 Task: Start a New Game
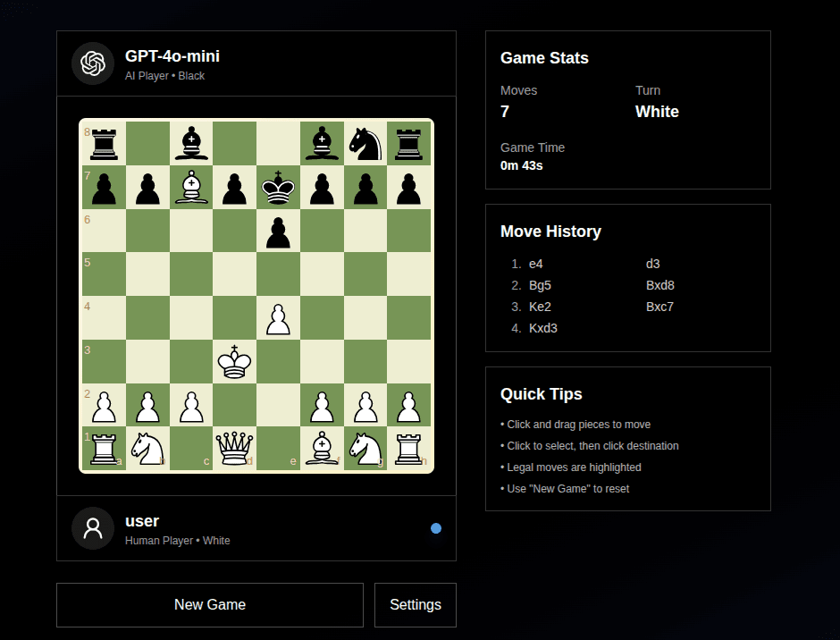(x=209, y=605)
